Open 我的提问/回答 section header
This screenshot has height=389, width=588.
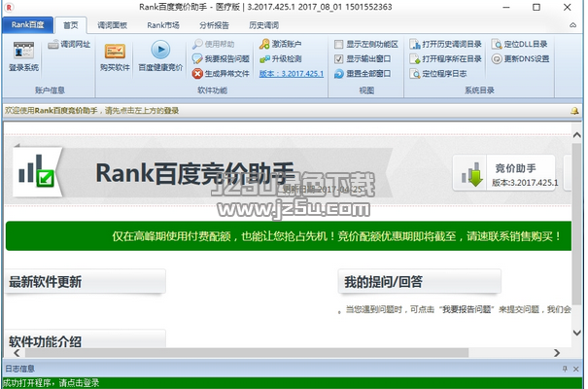pyautogui.click(x=419, y=281)
